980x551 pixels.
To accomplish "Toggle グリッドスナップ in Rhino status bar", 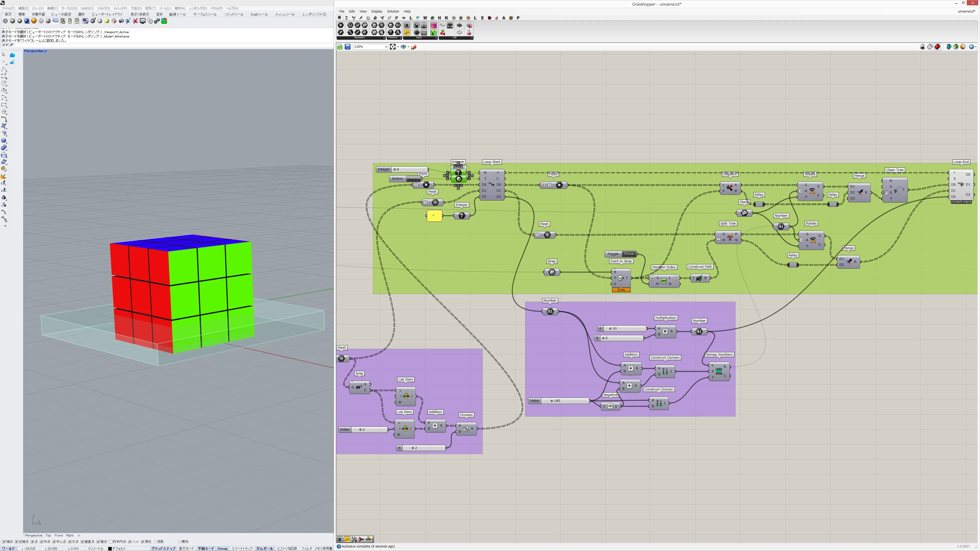I will click(x=163, y=548).
